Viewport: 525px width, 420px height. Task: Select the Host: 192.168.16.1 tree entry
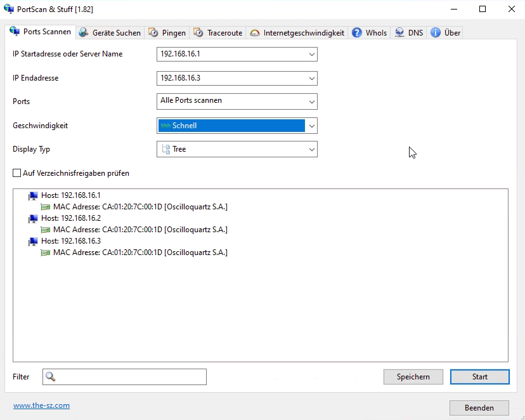coord(70,195)
